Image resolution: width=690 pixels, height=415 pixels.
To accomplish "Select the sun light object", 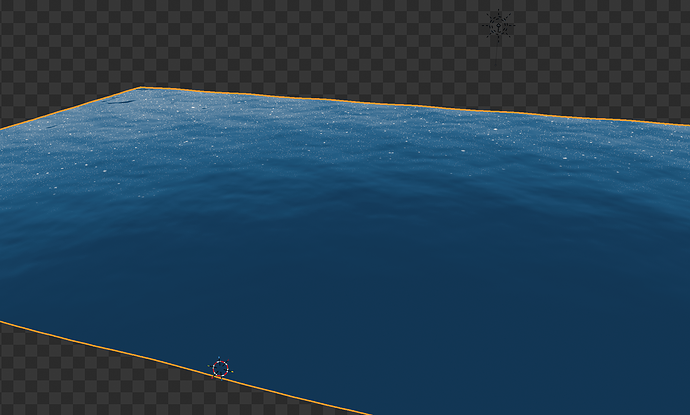I will [x=498, y=26].
